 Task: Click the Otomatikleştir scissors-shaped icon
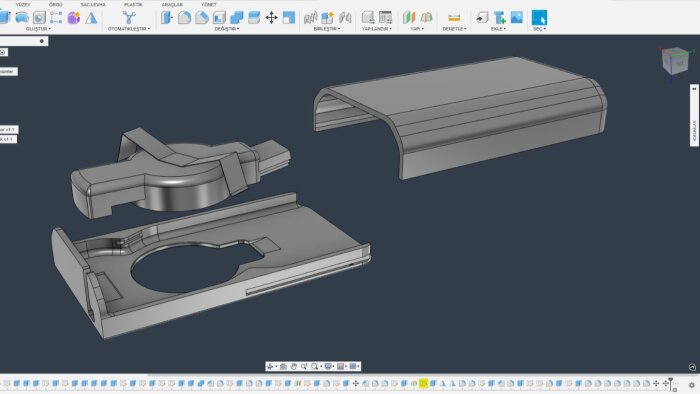pos(129,17)
